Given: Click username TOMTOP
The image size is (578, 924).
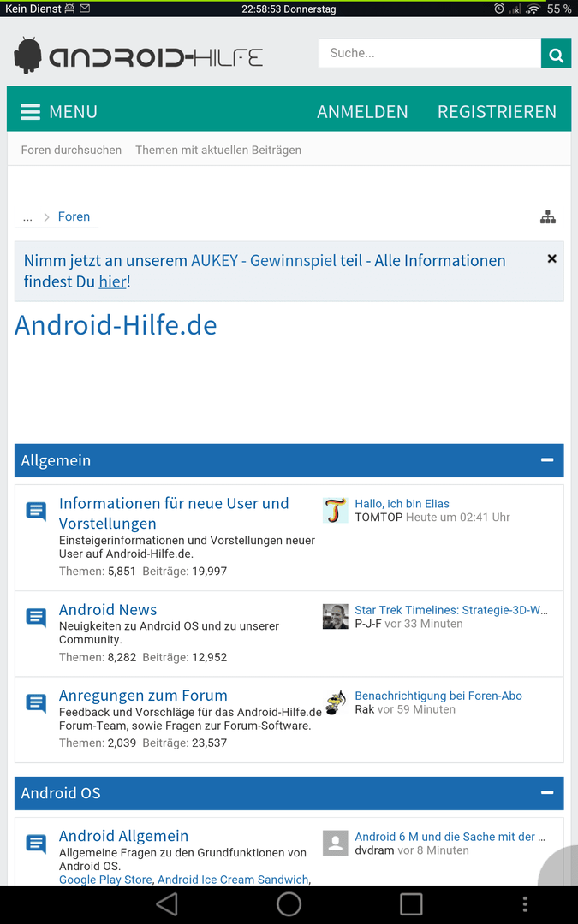Looking at the screenshot, I should [378, 518].
